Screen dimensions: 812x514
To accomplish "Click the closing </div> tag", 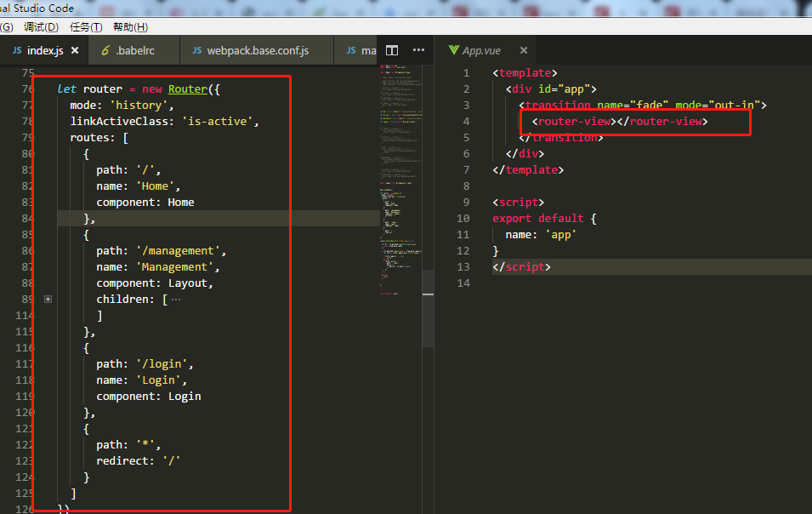I will (525, 153).
